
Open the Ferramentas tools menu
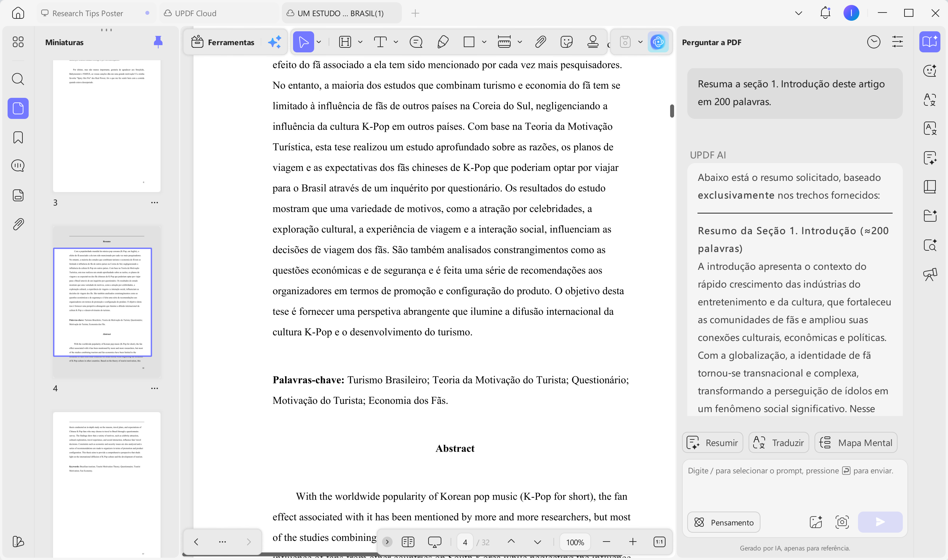223,42
